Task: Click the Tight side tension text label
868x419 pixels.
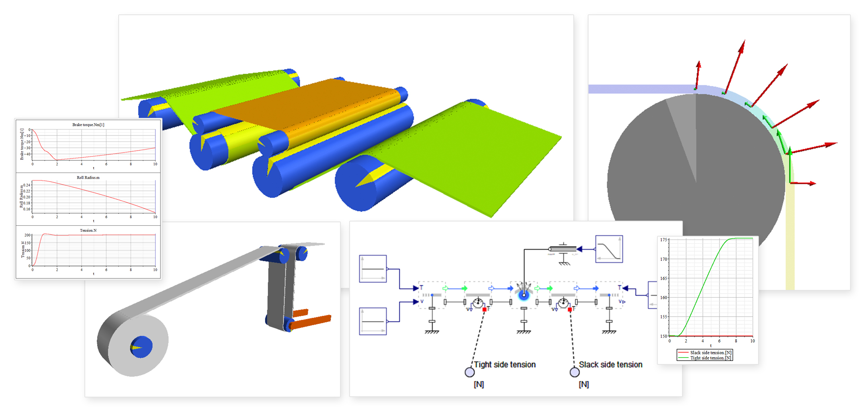Action: coord(504,364)
